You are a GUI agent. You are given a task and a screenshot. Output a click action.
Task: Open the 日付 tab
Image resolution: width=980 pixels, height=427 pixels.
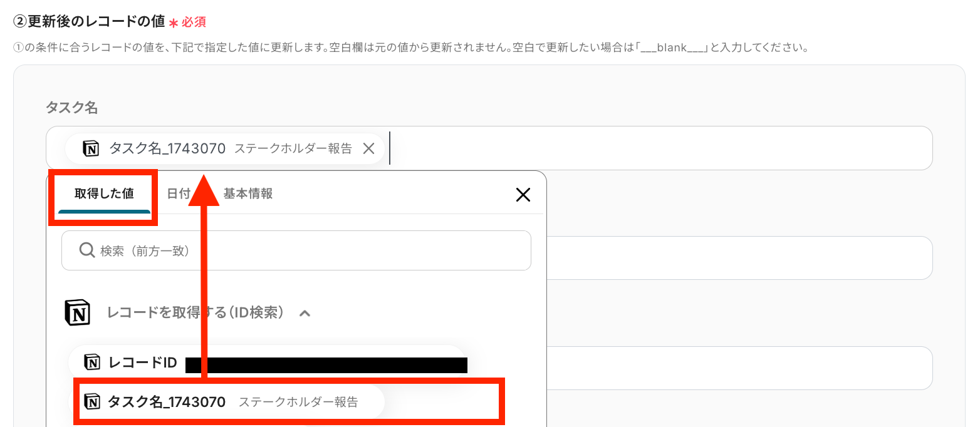[x=179, y=193]
